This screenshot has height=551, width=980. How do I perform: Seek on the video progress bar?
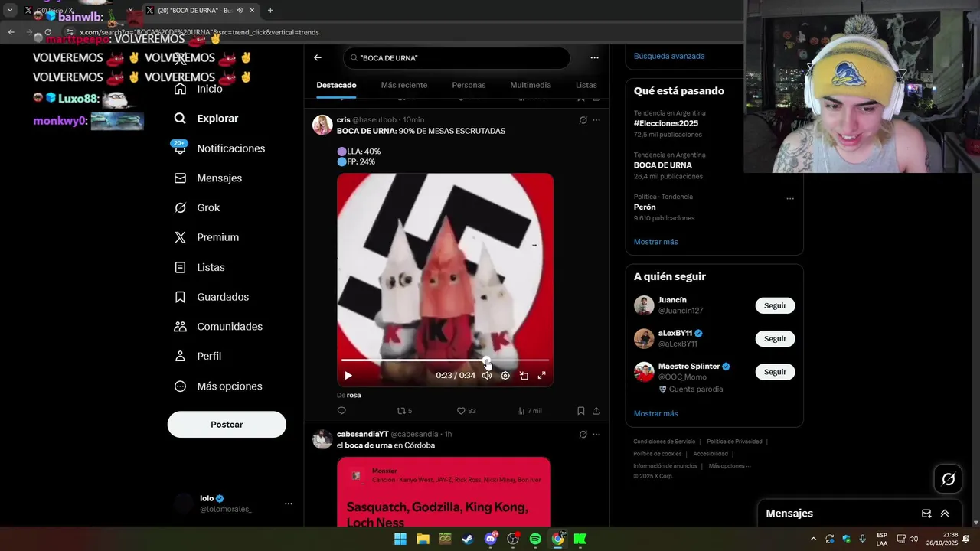(x=445, y=360)
